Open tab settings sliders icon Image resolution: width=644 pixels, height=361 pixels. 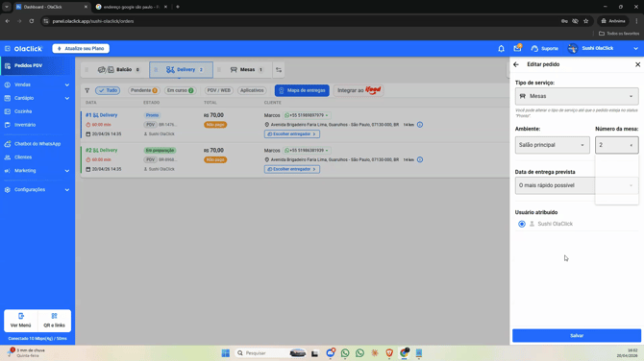click(x=279, y=70)
